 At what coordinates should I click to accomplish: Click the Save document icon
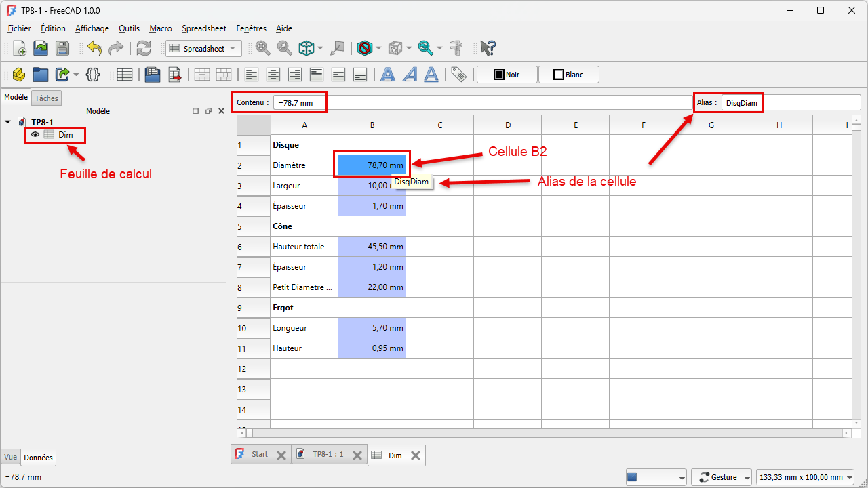(62, 48)
